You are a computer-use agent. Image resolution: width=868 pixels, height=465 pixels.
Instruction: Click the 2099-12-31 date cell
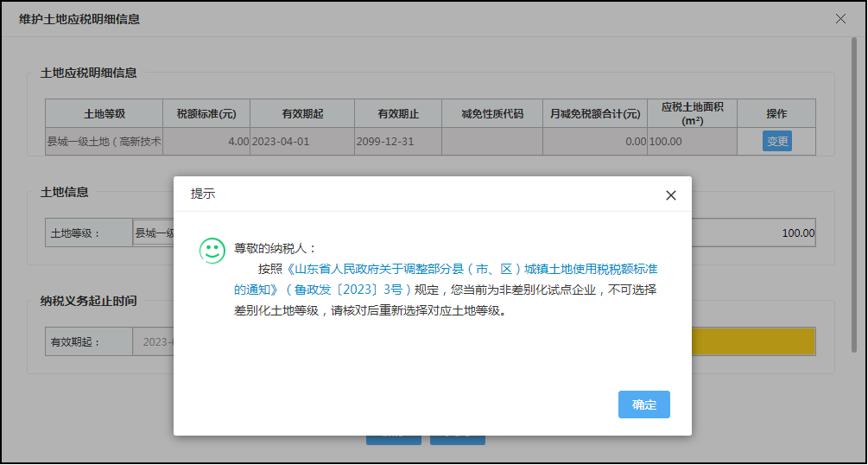point(398,142)
